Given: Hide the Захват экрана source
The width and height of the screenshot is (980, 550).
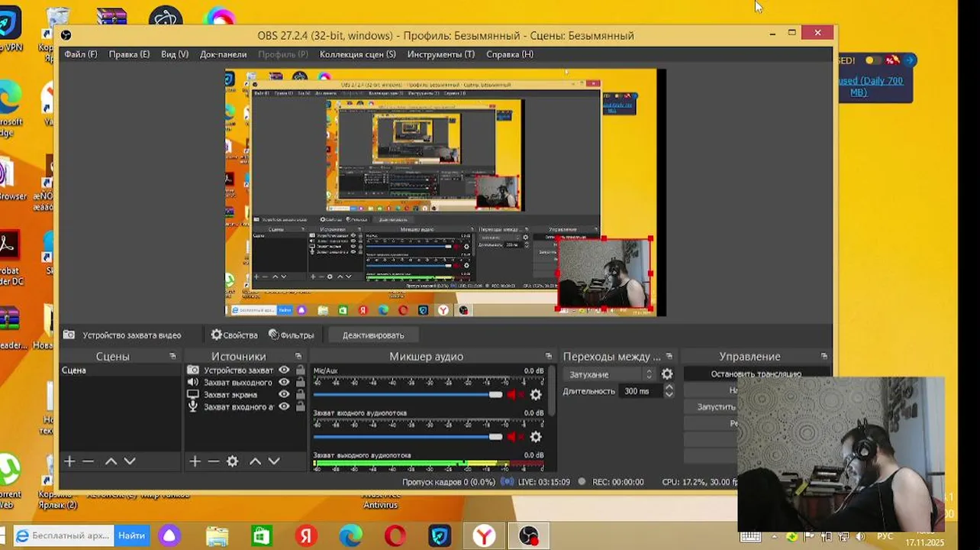Looking at the screenshot, I should [284, 394].
